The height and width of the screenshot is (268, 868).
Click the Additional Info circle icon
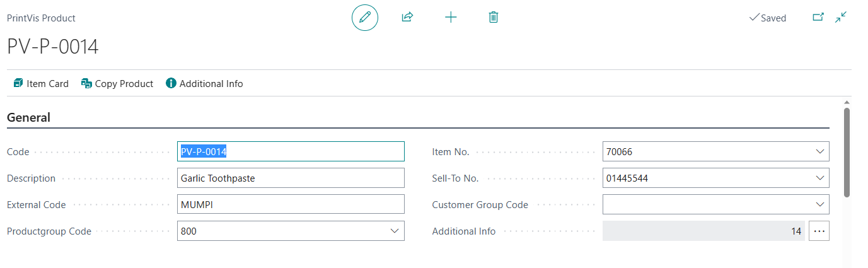click(171, 84)
